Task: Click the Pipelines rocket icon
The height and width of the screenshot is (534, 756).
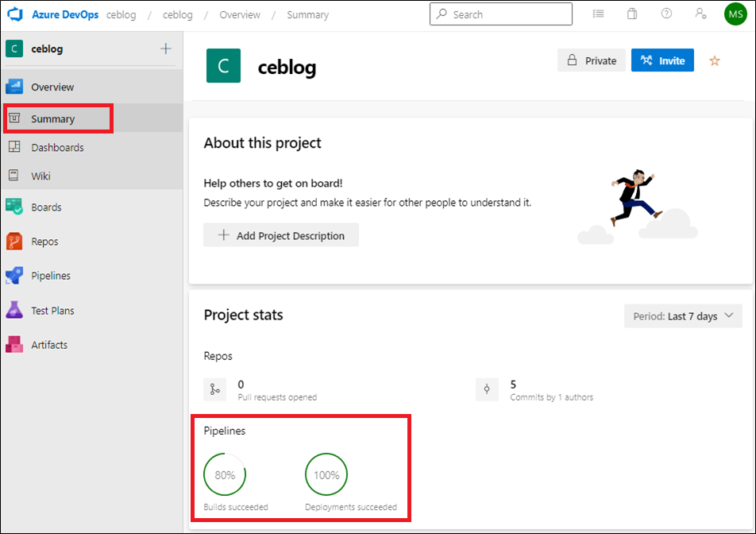Action: 14,276
